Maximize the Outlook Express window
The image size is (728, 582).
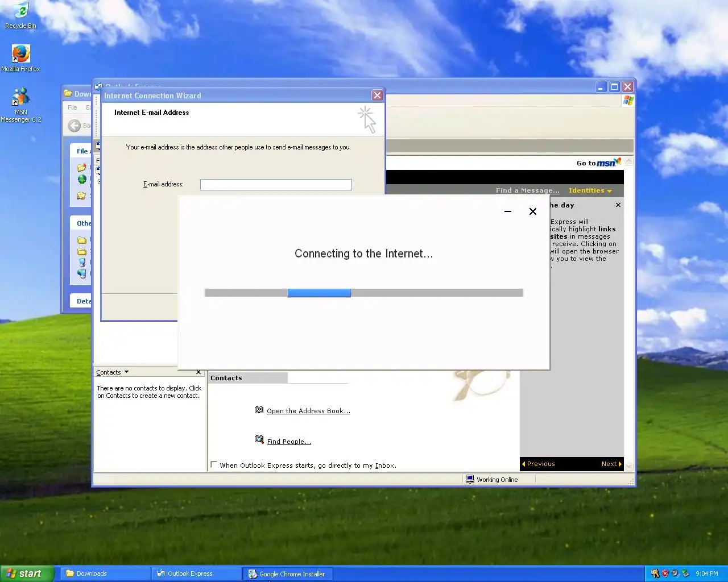point(614,86)
